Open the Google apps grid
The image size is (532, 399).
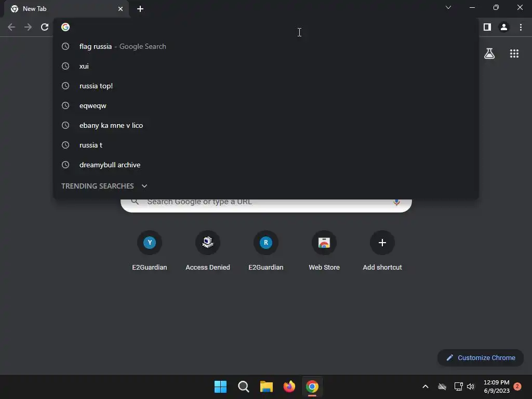pyautogui.click(x=514, y=54)
